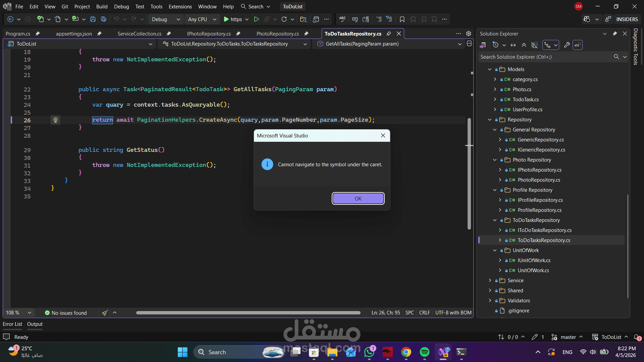Viewport: 644px width, 362px height.
Task: Click Collapse All in Solution Explorer
Action: pos(524,45)
